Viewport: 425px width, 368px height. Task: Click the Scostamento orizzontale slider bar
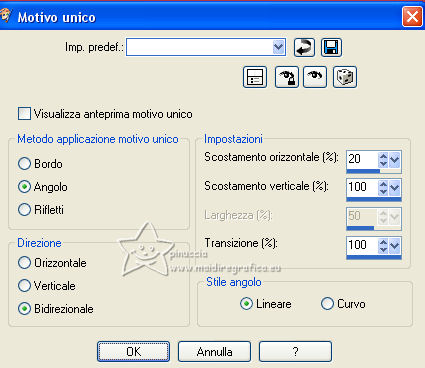point(374,171)
